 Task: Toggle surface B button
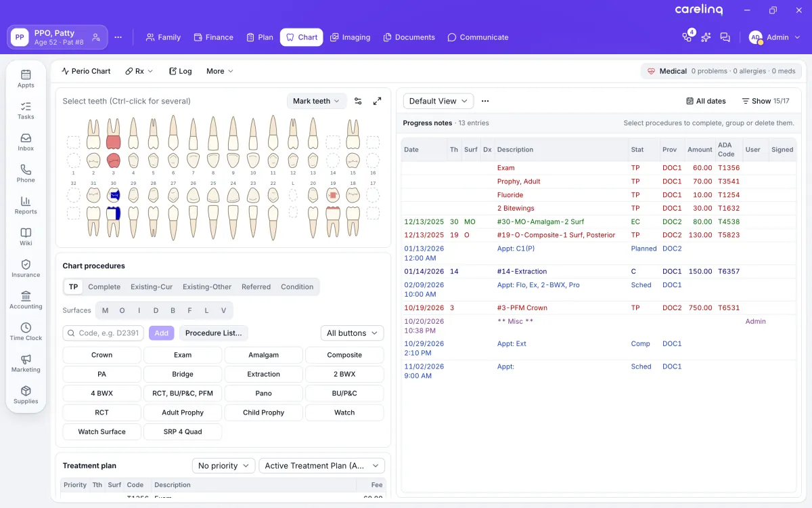click(173, 311)
